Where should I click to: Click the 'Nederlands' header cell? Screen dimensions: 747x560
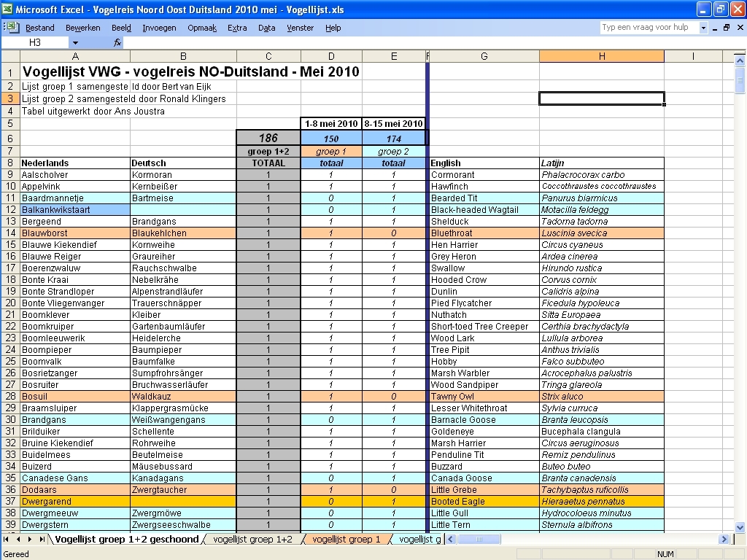tap(75, 163)
